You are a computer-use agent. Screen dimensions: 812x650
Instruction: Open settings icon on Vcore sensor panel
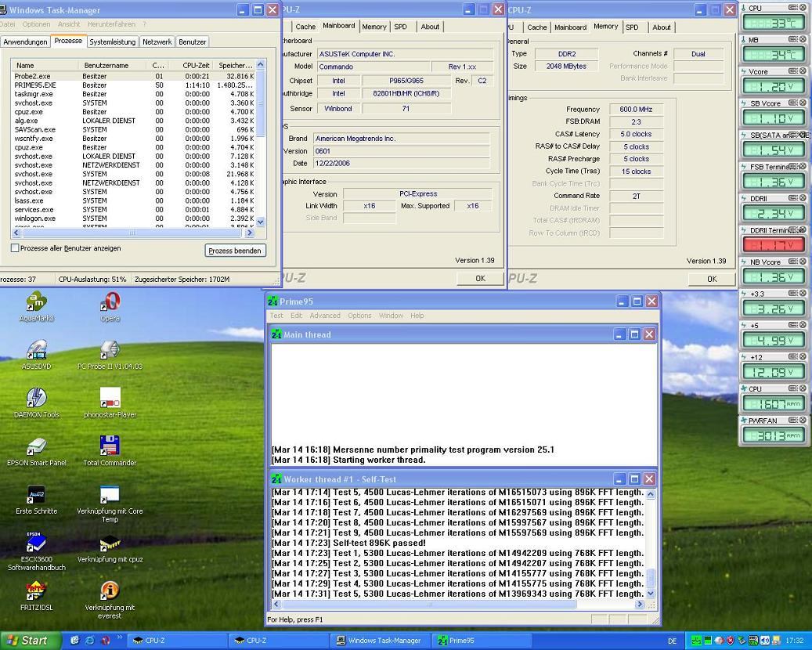(793, 71)
